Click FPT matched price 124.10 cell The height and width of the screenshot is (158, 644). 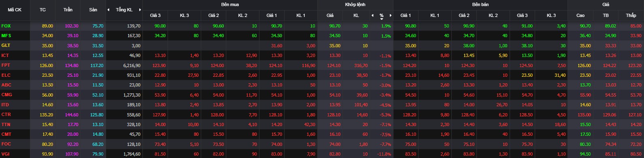tap(330, 65)
